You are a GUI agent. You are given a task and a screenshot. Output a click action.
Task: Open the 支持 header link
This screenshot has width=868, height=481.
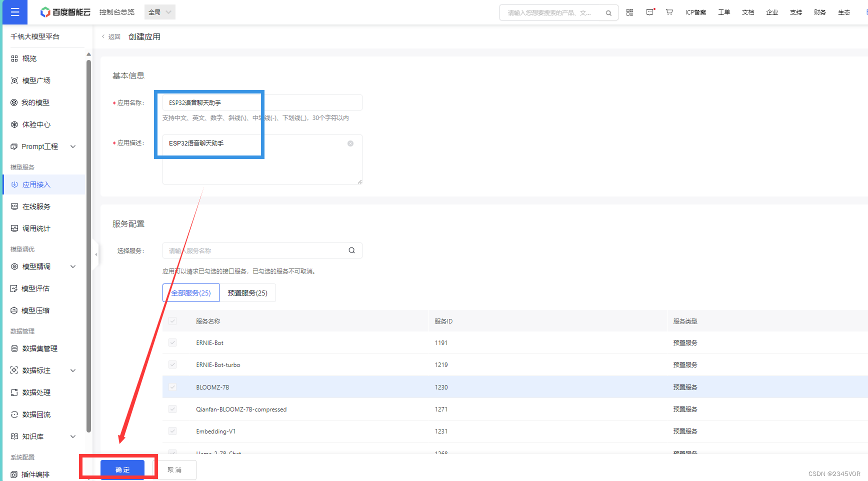tap(796, 12)
